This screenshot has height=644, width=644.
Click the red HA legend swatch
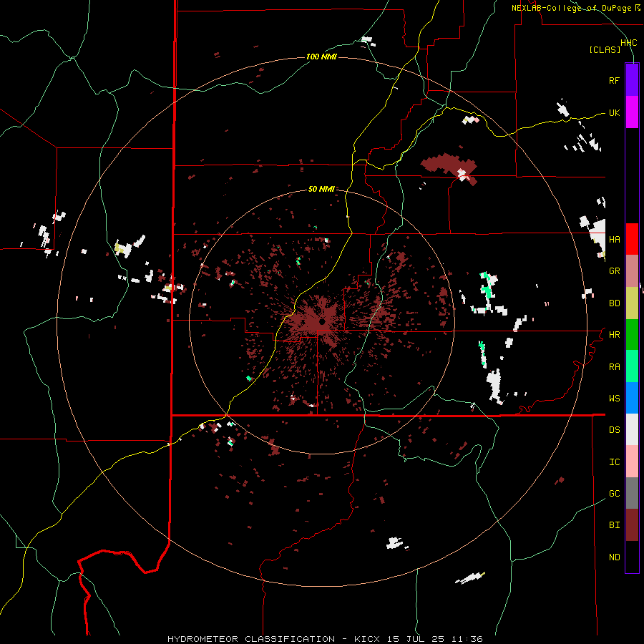632,239
